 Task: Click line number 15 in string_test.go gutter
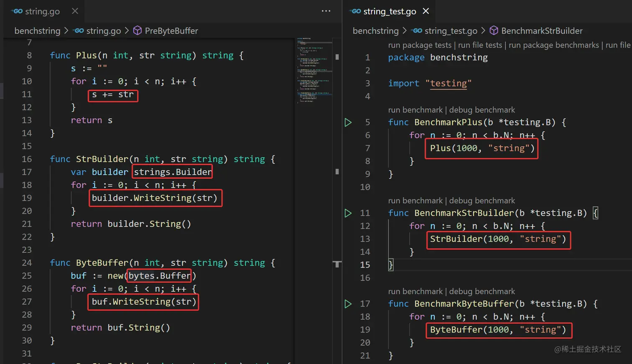click(x=365, y=265)
